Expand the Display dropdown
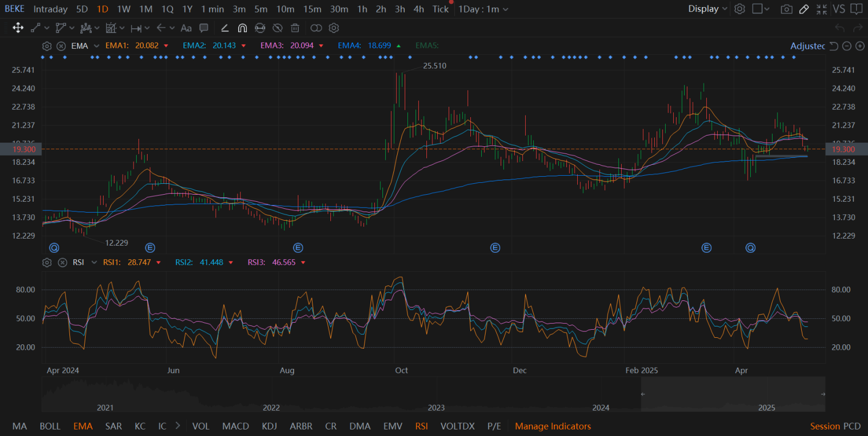This screenshot has height=436, width=868. (707, 9)
